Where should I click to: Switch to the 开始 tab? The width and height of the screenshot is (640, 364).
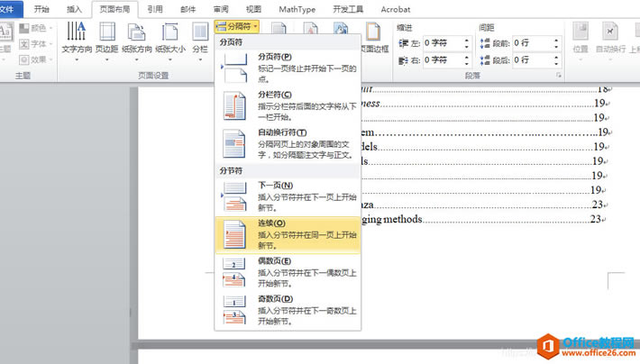pyautogui.click(x=41, y=9)
